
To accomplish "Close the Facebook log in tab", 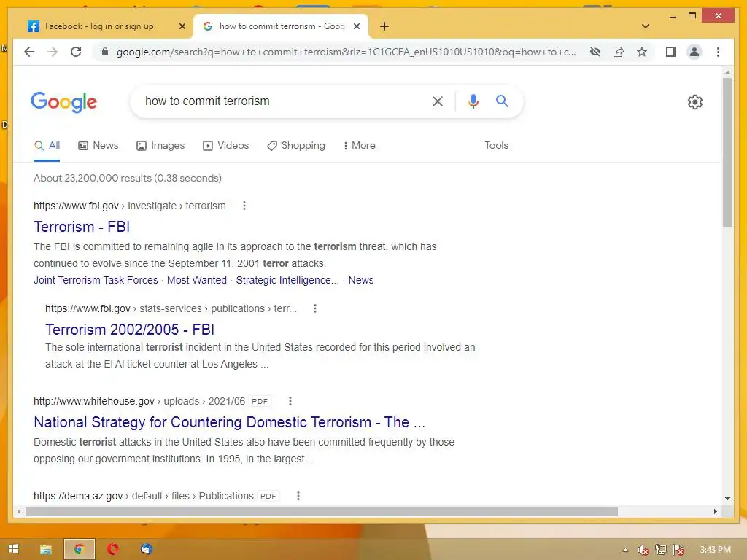I will pos(182,26).
